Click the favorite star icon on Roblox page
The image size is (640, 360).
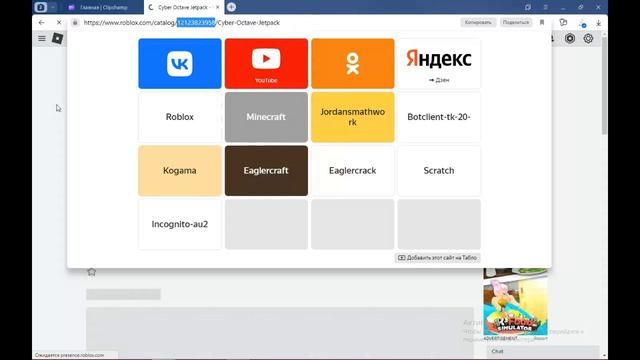91,272
